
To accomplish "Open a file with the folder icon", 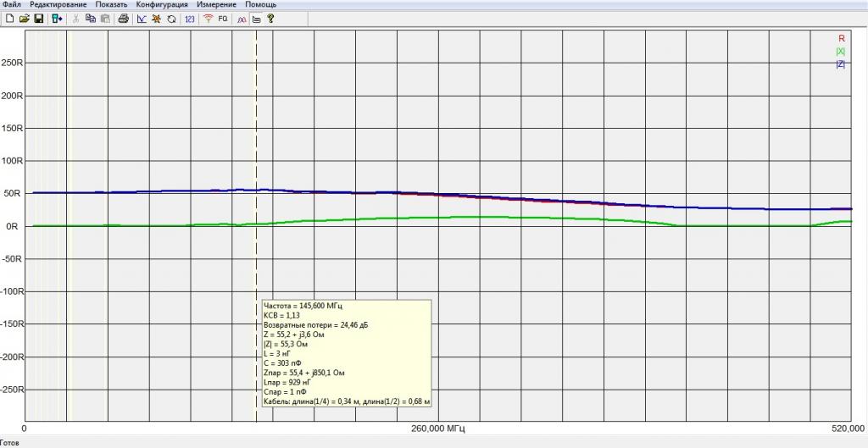I will click(24, 19).
